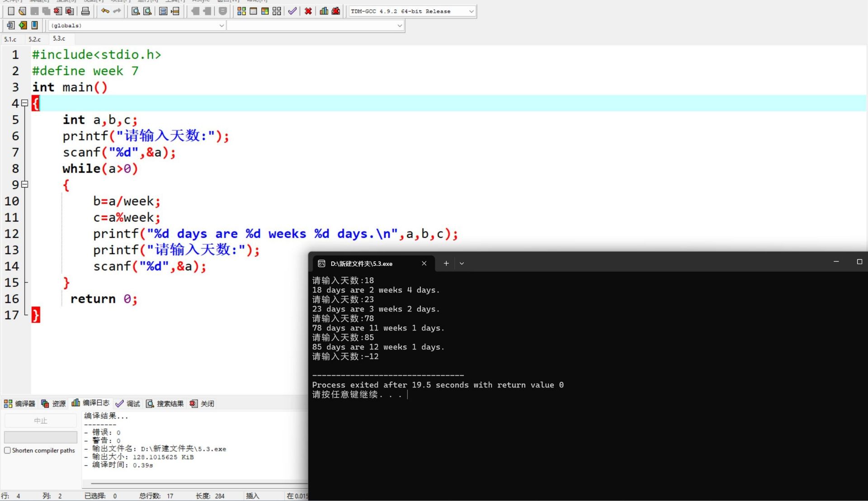Open the 搜索结果 search results tab
This screenshot has width=868, height=501.
[165, 403]
